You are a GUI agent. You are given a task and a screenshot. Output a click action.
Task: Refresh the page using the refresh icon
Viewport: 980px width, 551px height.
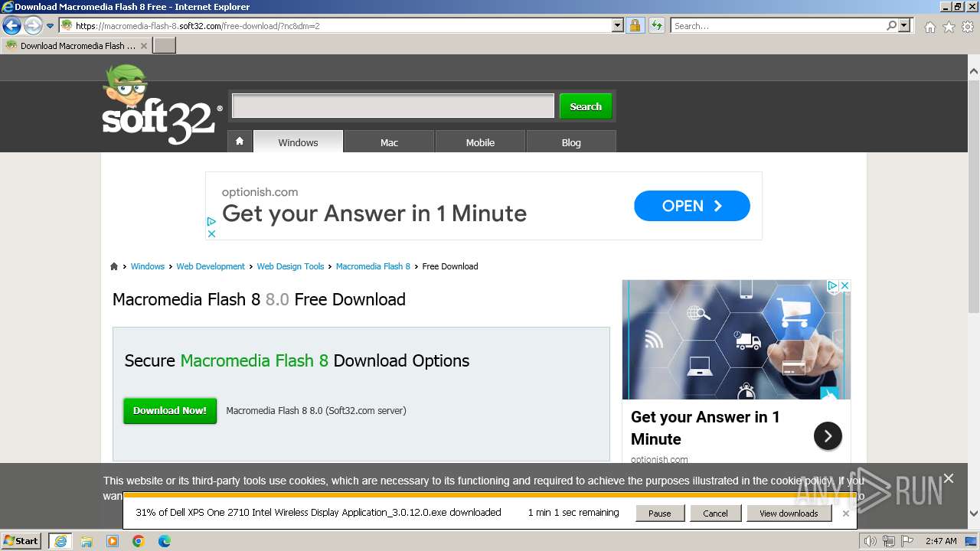pyautogui.click(x=656, y=25)
